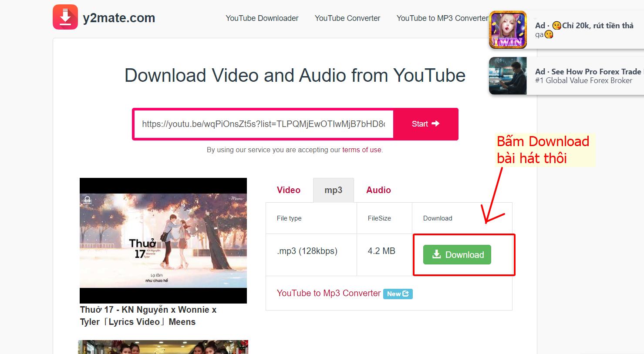Open the YouTube Downloader nav item

click(x=262, y=18)
